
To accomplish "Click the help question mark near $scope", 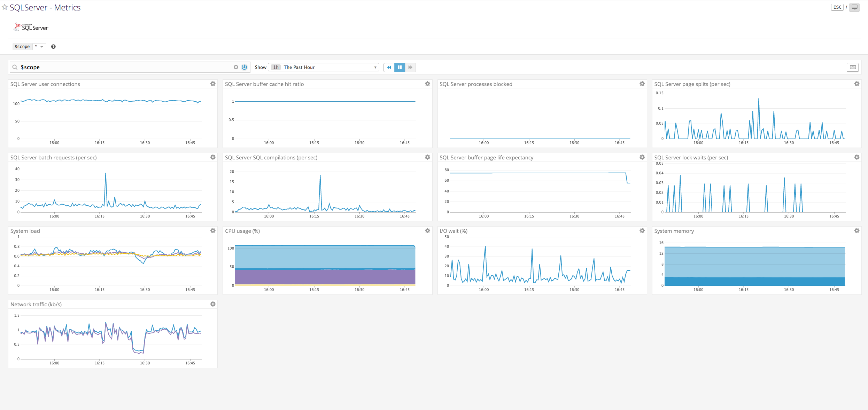I will [x=53, y=46].
